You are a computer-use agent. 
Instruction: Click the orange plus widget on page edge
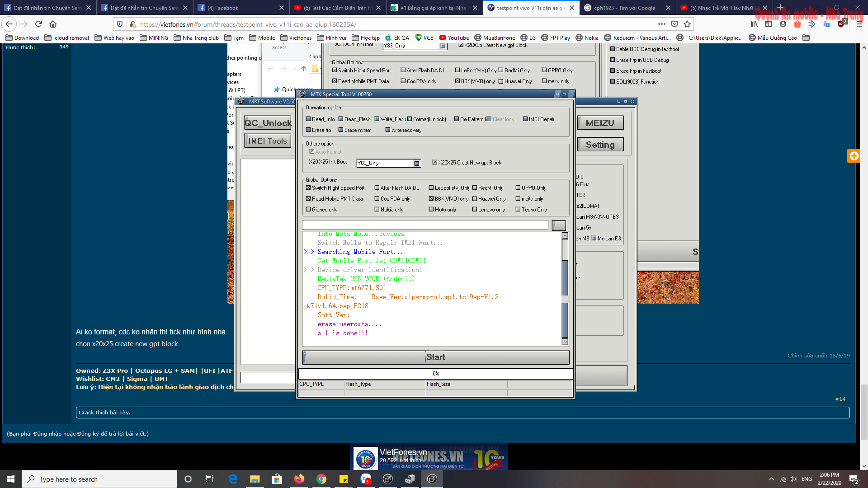pyautogui.click(x=854, y=156)
